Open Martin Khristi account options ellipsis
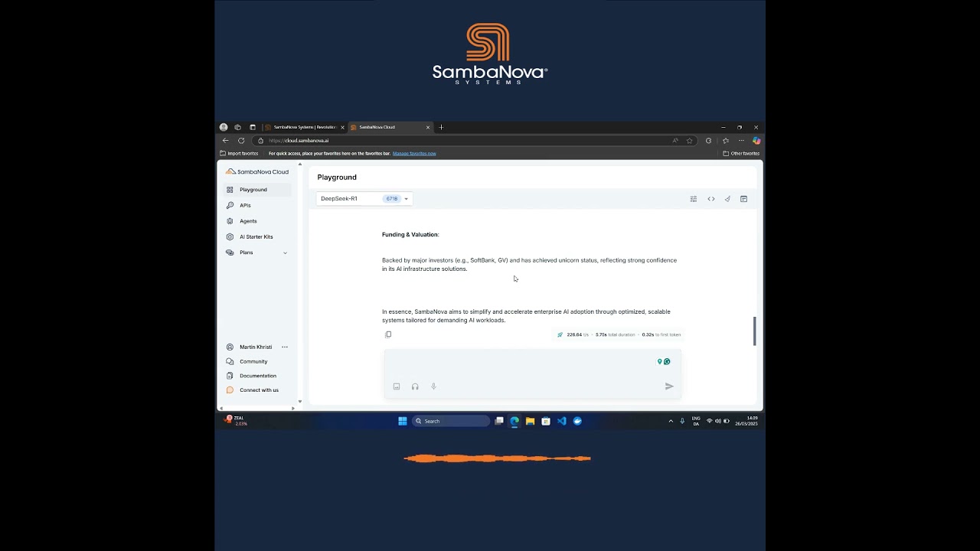Viewport: 980px width, 551px height. (x=285, y=347)
